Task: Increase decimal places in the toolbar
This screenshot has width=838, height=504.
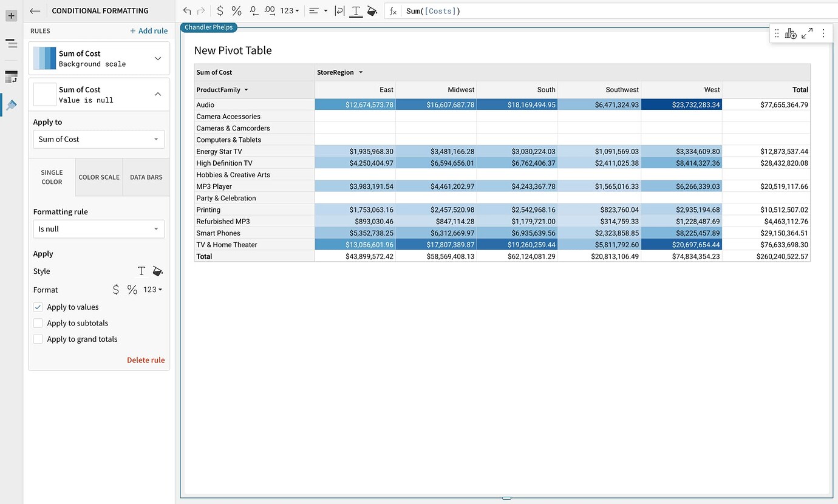Action: click(270, 10)
